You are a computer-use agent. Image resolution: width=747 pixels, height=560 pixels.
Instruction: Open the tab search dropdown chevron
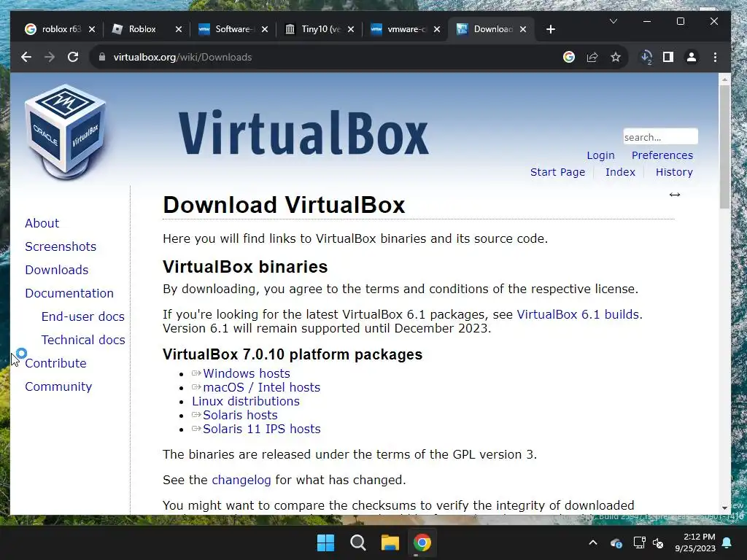[614, 21]
